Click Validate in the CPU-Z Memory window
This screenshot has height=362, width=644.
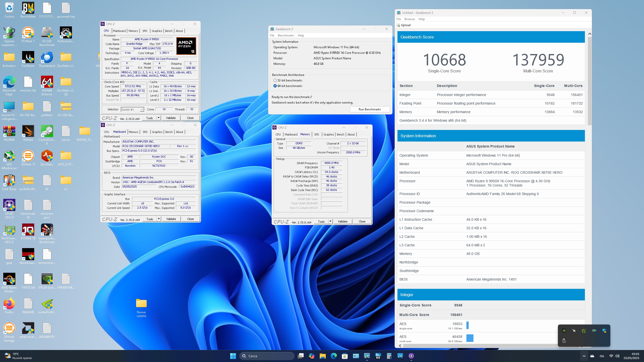coord(343,221)
